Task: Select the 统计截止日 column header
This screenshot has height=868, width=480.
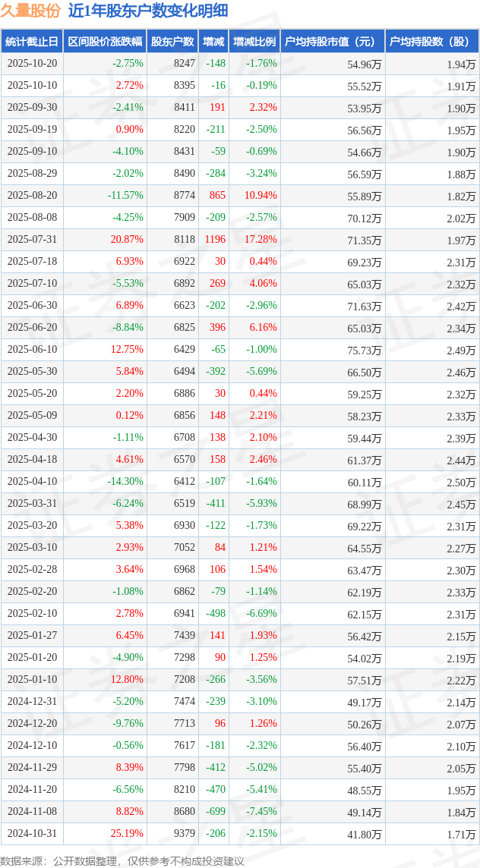Action: (32, 42)
